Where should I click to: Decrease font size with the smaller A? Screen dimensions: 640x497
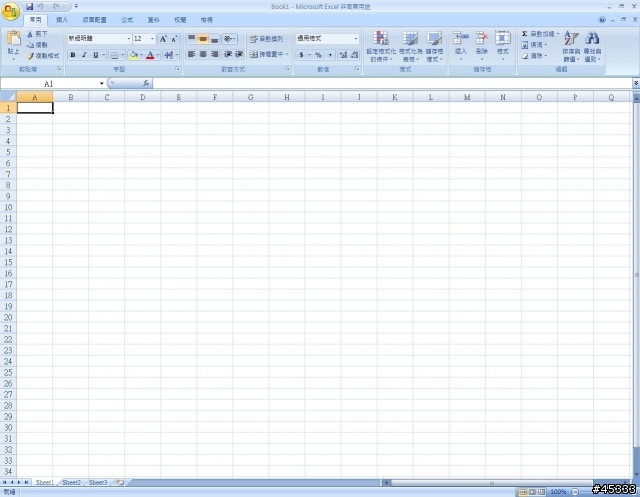[174, 39]
